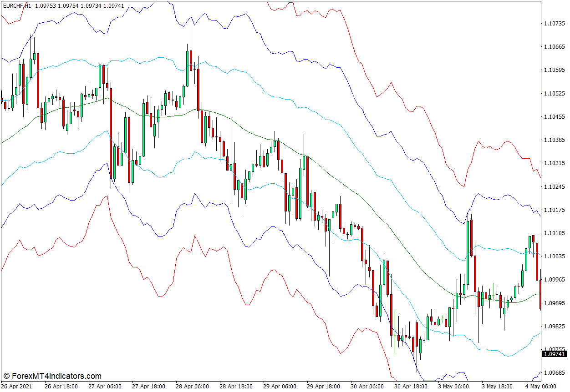Click the EURCHF,H1 symbol title
This screenshot has height=392, width=570.
[17, 5]
